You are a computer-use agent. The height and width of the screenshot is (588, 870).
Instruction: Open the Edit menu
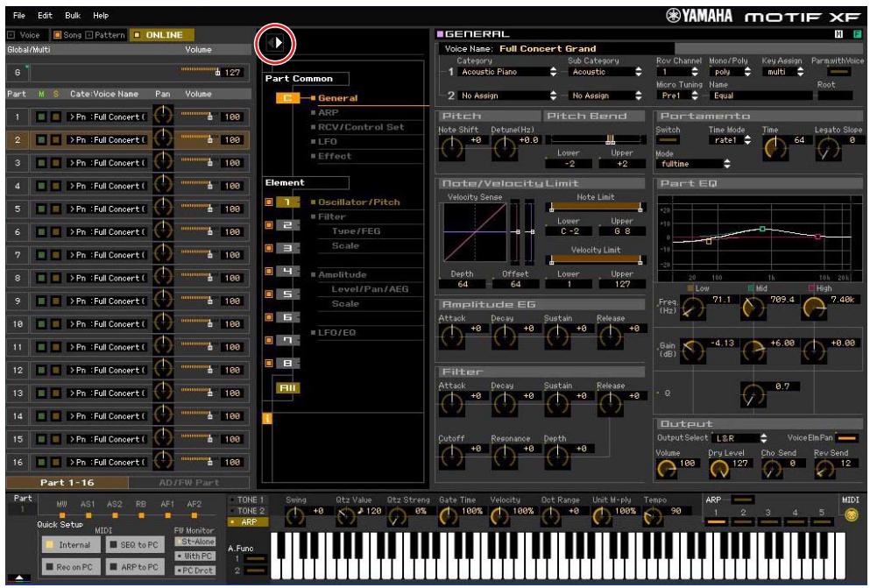pos(45,16)
